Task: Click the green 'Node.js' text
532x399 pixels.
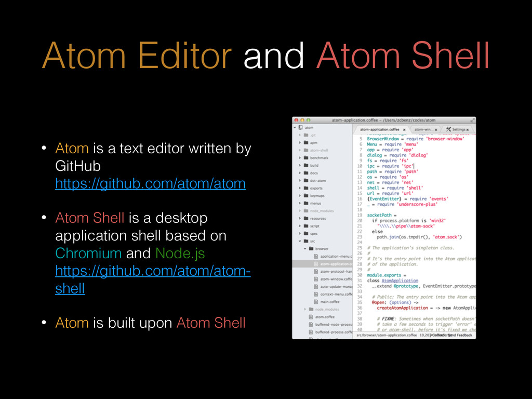Action: pyautogui.click(x=180, y=254)
